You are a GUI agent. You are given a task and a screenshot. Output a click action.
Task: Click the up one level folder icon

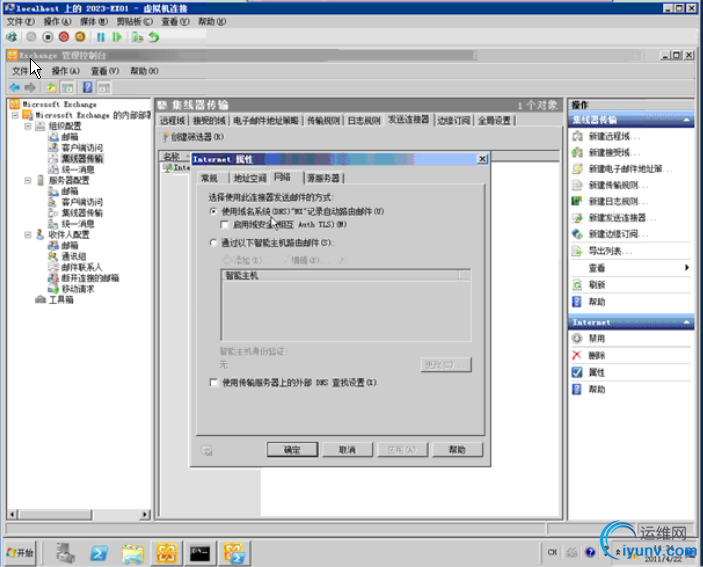click(x=52, y=88)
